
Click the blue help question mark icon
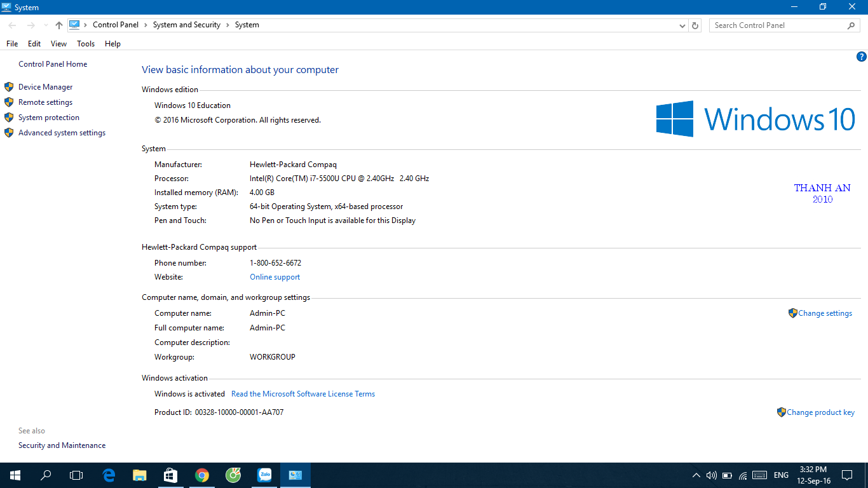click(862, 57)
